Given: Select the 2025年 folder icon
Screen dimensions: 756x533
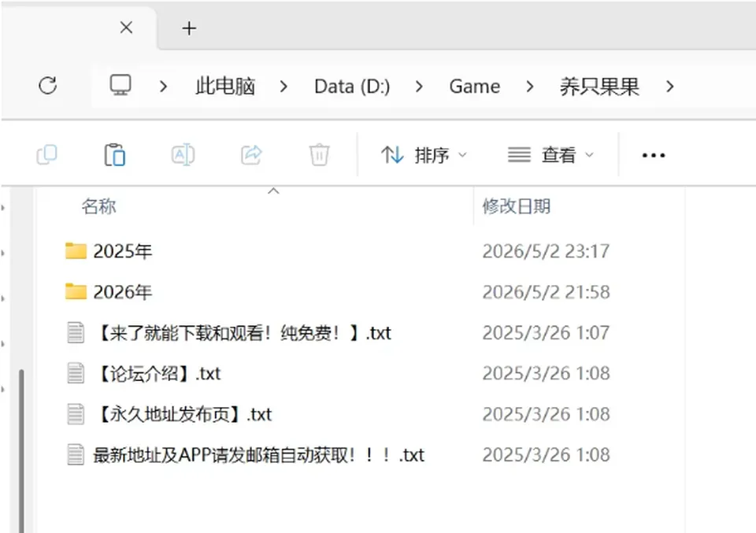Looking at the screenshot, I should click(x=76, y=250).
